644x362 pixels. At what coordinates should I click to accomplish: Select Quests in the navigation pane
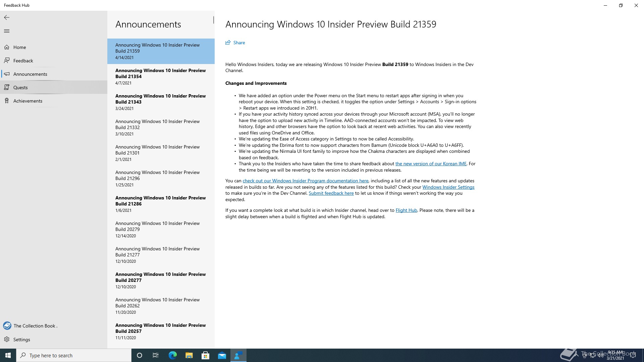click(54, 87)
